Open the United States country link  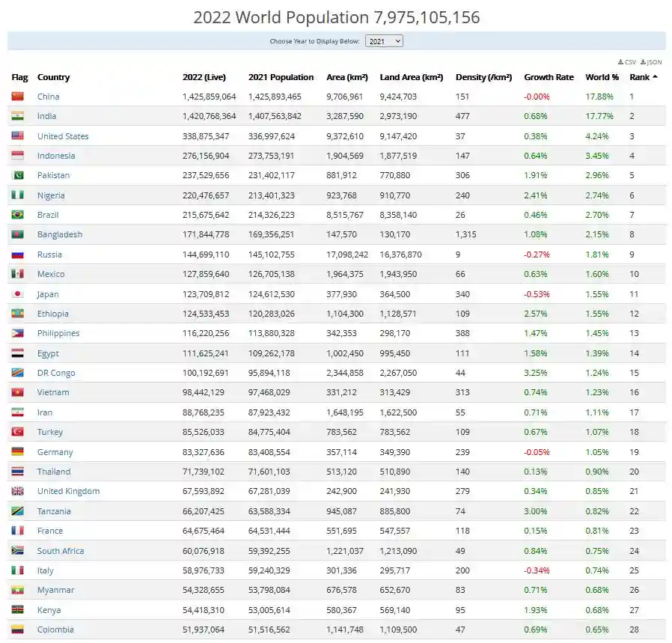point(63,136)
